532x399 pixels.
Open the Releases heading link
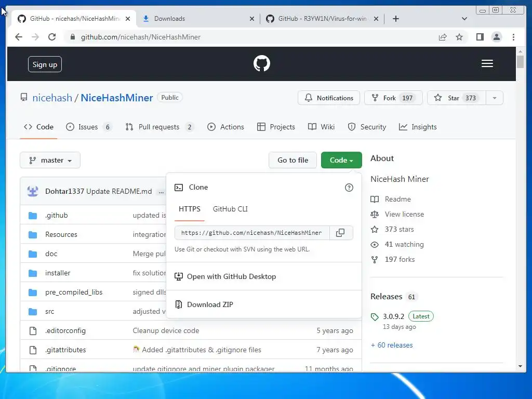click(387, 297)
